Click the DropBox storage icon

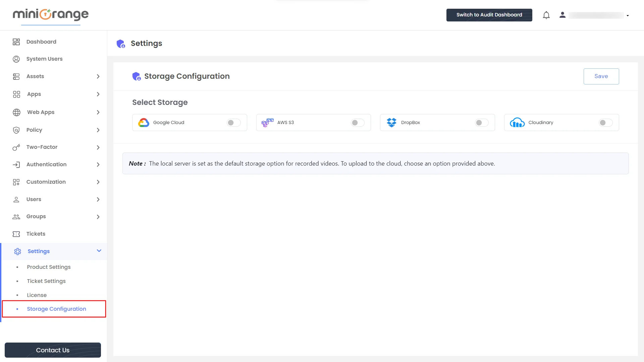click(391, 122)
